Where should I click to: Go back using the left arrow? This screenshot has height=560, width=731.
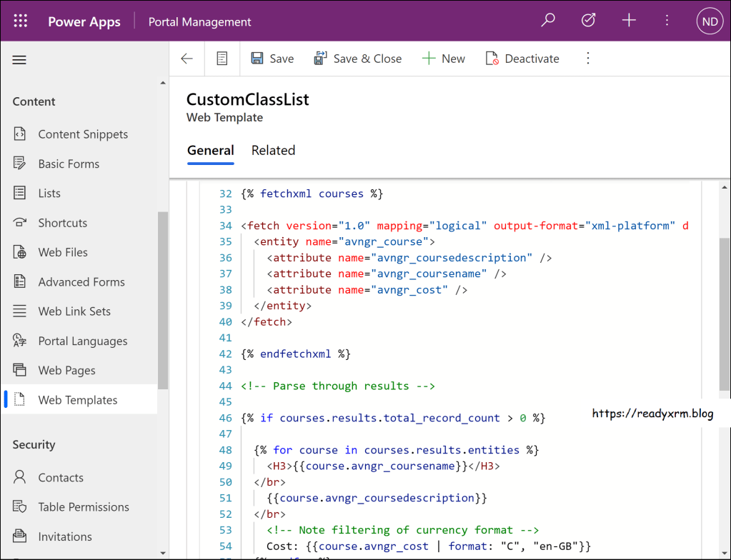187,59
